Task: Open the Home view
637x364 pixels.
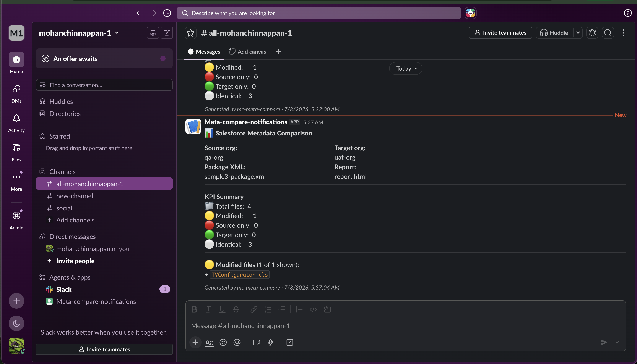Action: point(16,63)
